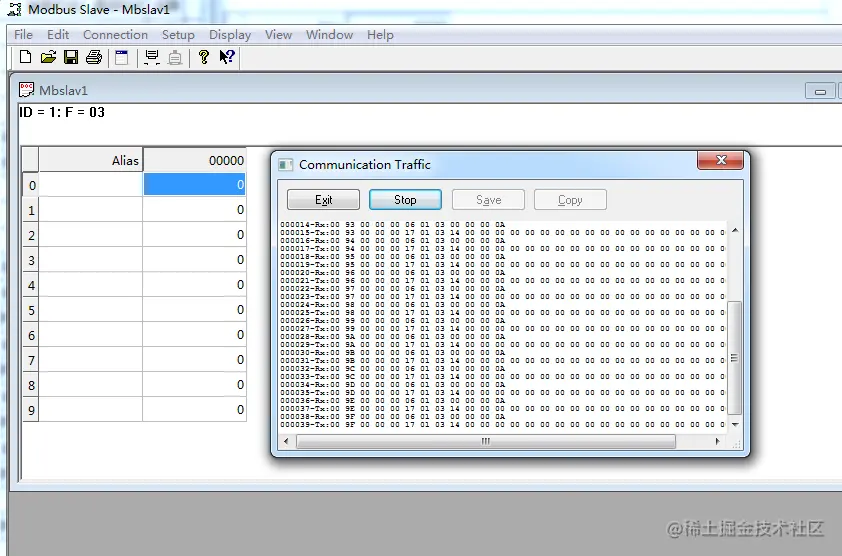Screen dimensions: 842x556
Task: Click the ID = 1: F = 03 status text
Action: tap(62, 112)
